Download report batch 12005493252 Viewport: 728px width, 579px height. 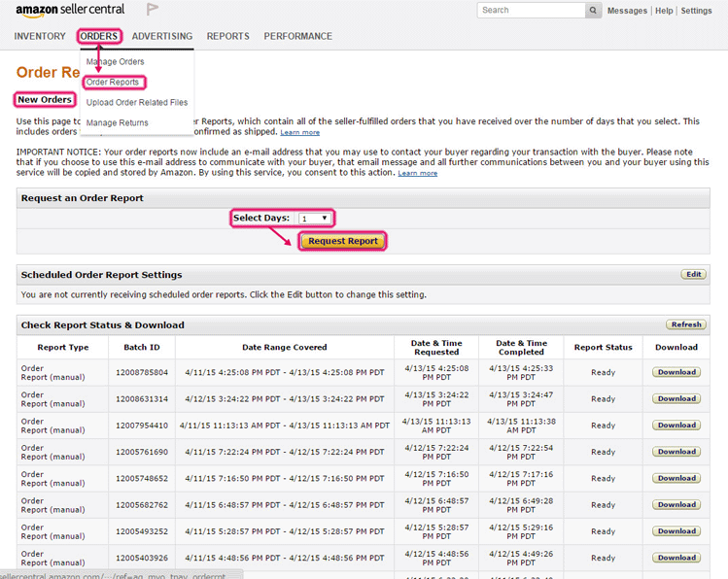676,530
